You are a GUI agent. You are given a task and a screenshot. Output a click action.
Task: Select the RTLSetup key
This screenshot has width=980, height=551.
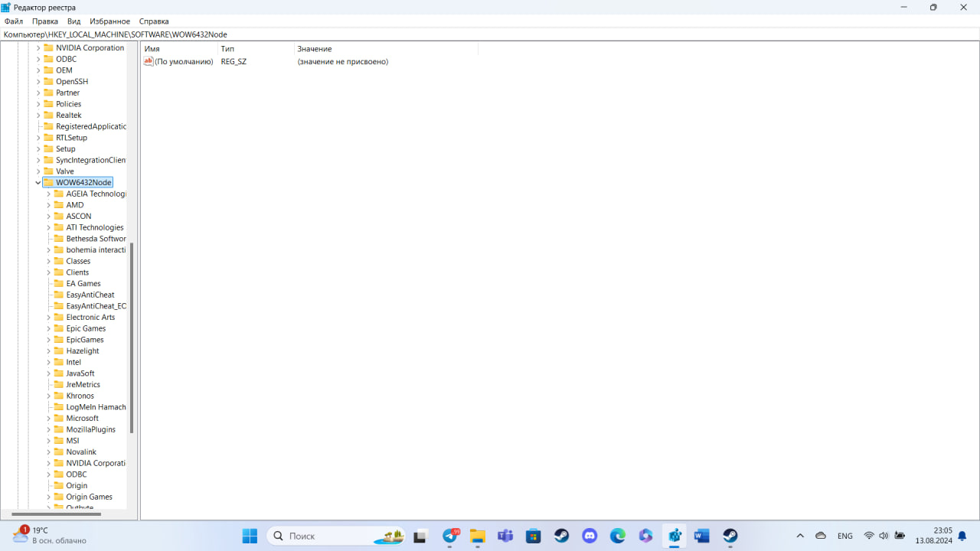tap(71, 138)
